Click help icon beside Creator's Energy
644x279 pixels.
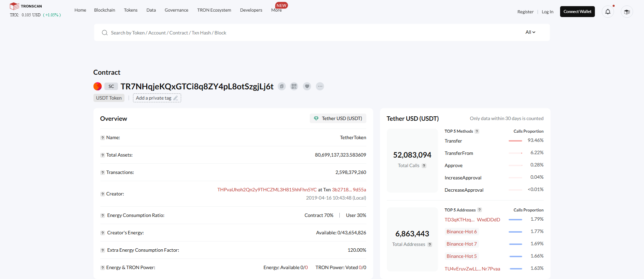tap(102, 233)
